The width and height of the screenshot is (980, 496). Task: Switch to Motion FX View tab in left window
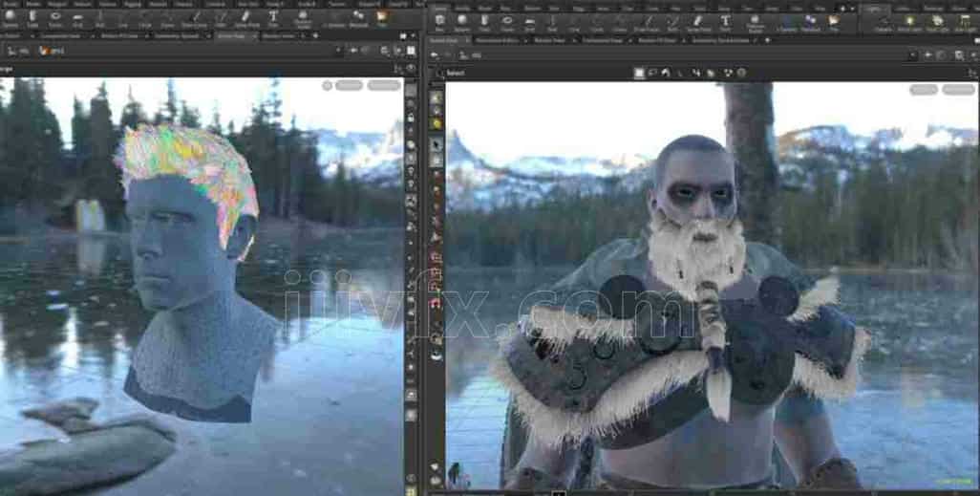117,36
